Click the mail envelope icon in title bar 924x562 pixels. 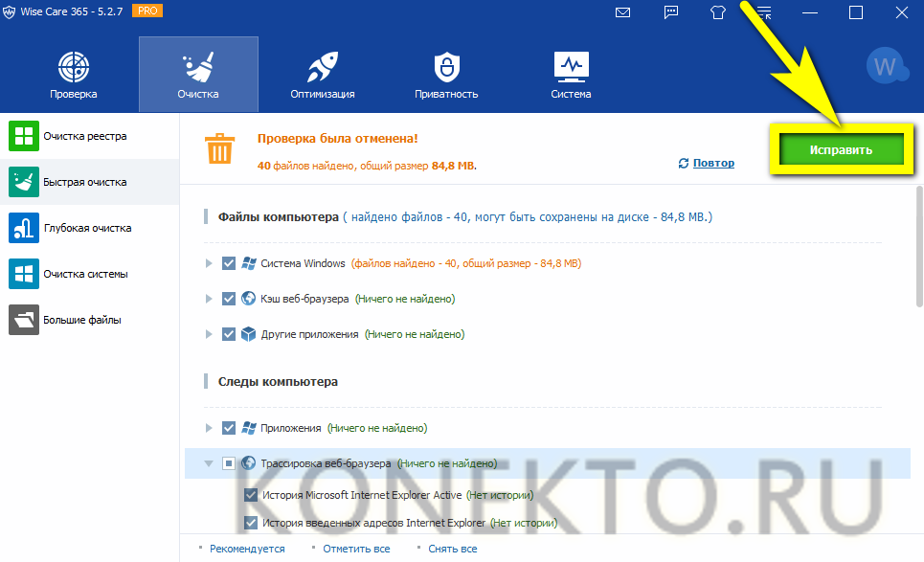(x=623, y=12)
